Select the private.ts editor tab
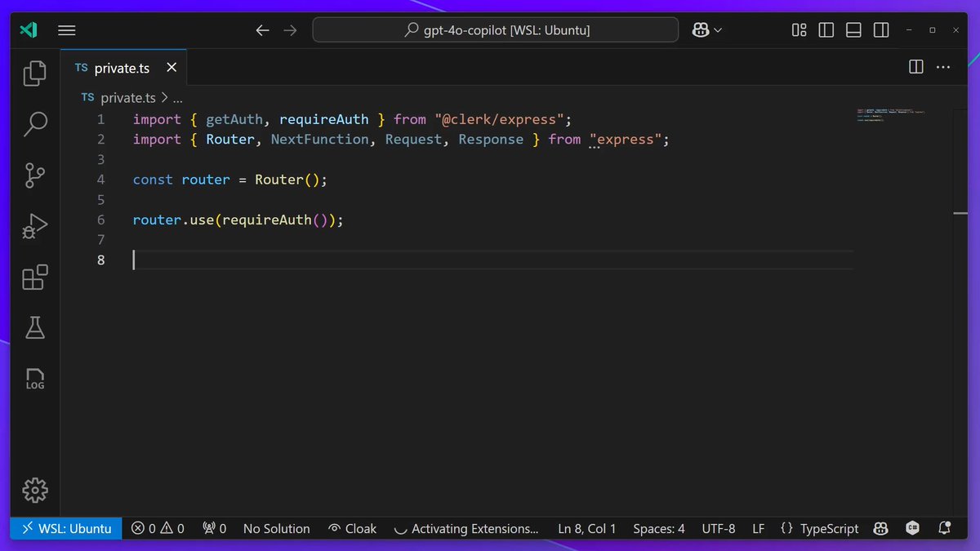The height and width of the screenshot is (551, 980). click(123, 68)
